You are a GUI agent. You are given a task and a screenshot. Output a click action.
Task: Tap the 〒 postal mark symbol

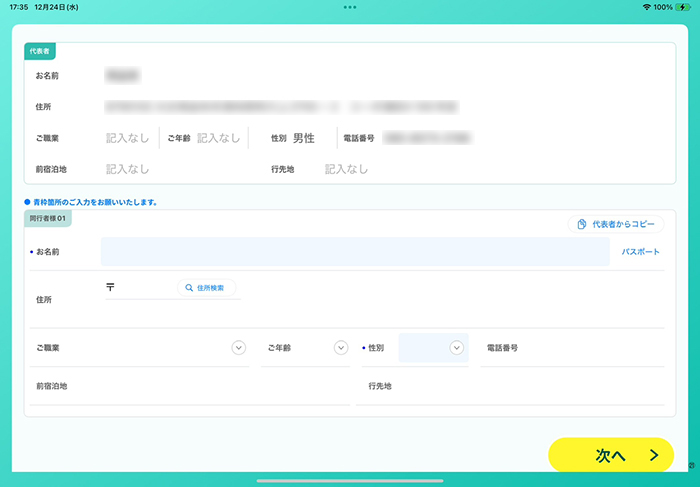tap(110, 288)
